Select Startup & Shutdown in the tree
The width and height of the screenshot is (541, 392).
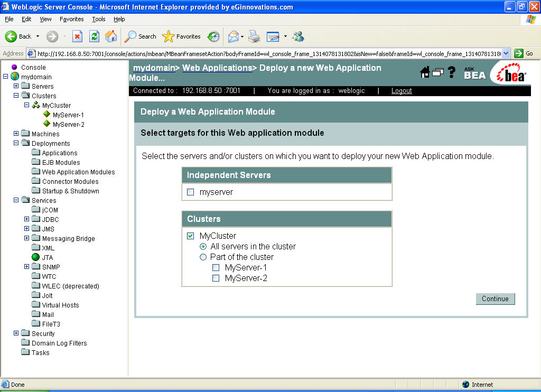tap(70, 191)
